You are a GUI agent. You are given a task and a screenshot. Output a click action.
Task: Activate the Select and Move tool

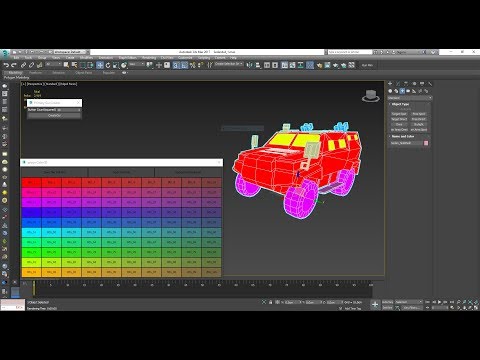click(x=100, y=65)
